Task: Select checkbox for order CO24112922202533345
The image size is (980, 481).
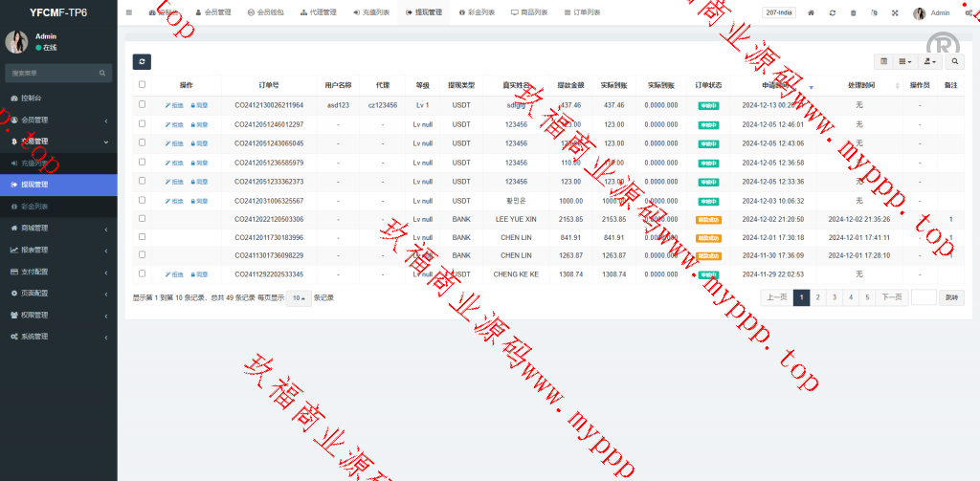Action: (x=142, y=273)
